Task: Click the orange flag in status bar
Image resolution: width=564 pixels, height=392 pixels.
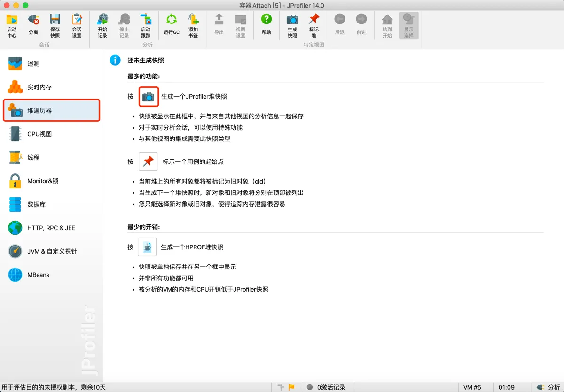Action: pos(291,387)
